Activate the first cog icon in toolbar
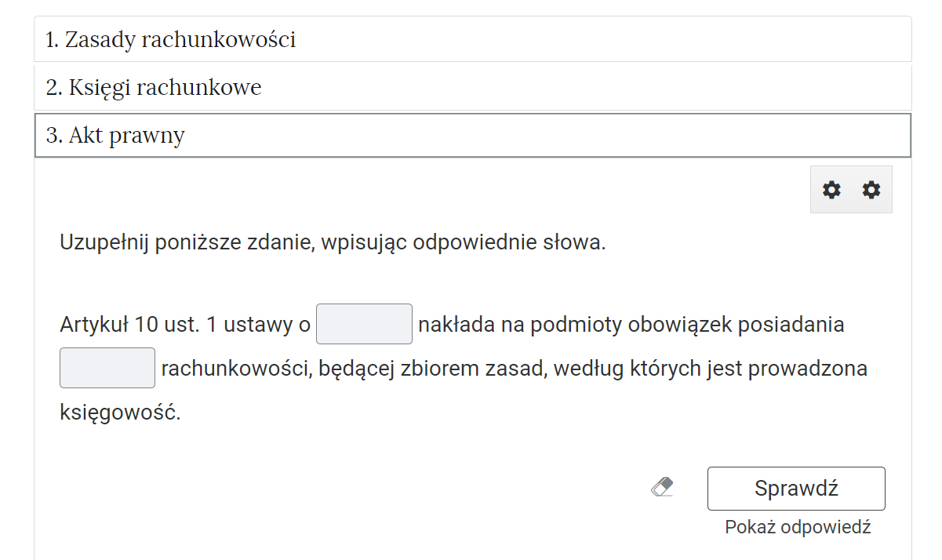Viewport: 942px width, 560px height. 831,190
